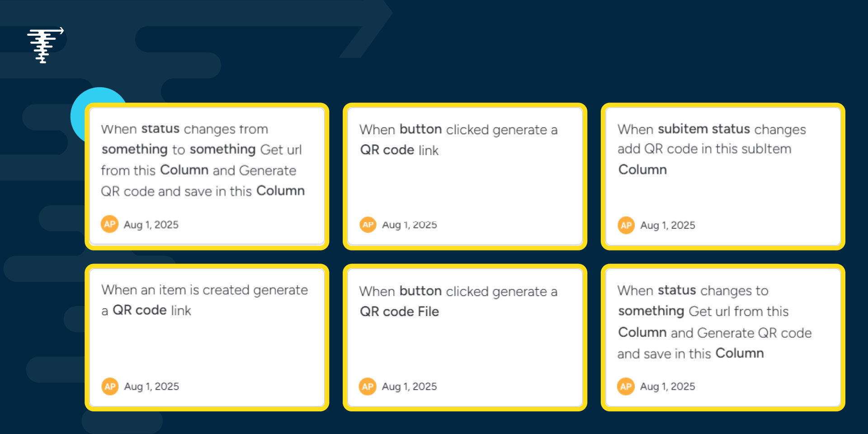Choose 'Column' in subitem status card
Viewport: 868px width, 434px height.
click(642, 170)
